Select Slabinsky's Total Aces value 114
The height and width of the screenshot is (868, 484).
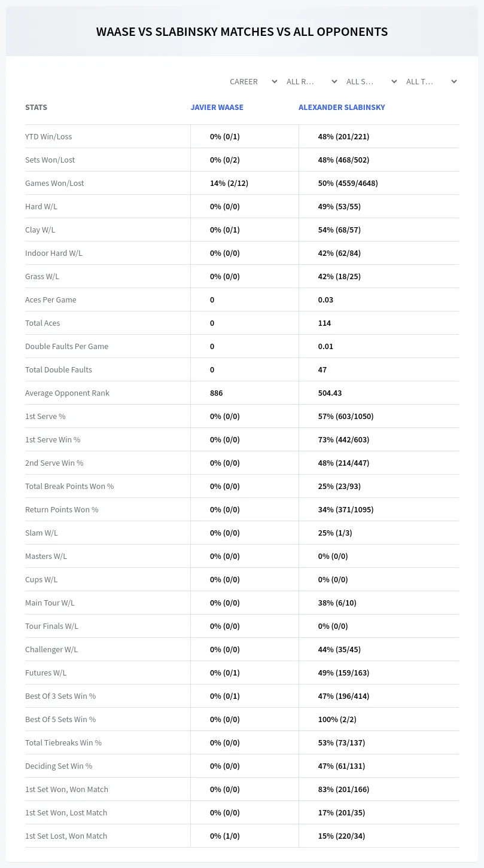[324, 323]
